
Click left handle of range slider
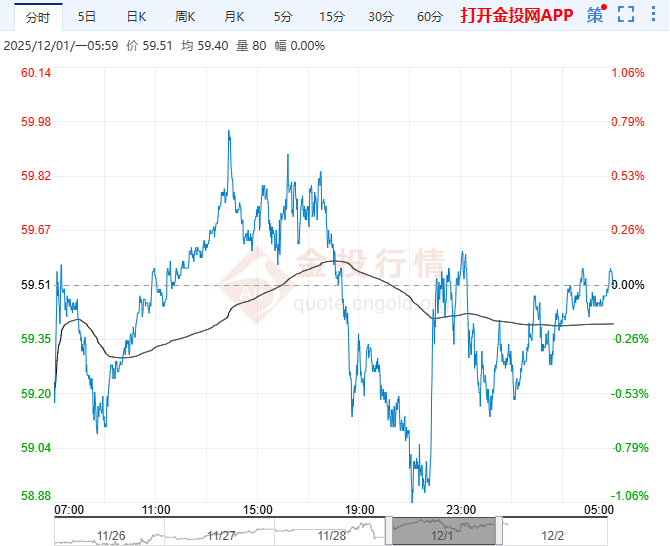click(x=389, y=530)
